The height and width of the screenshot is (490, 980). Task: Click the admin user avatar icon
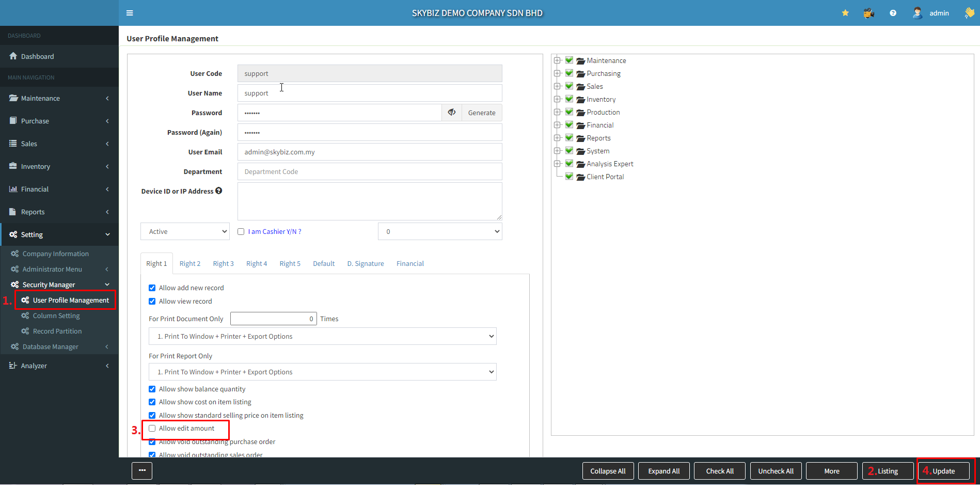click(917, 13)
